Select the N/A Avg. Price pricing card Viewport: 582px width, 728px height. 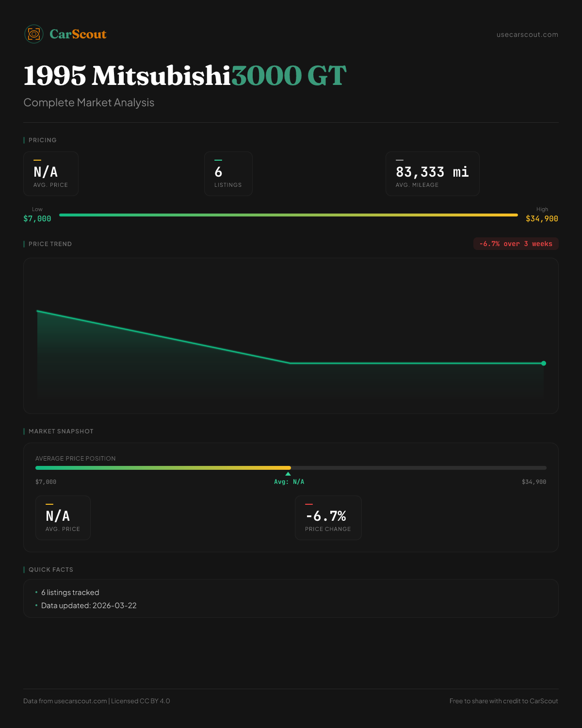click(x=51, y=174)
